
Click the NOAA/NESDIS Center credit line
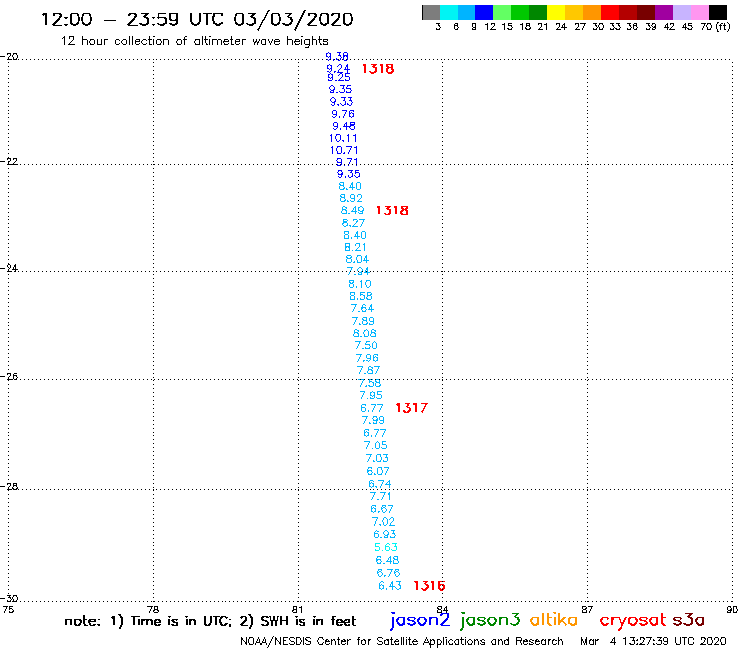click(402, 642)
